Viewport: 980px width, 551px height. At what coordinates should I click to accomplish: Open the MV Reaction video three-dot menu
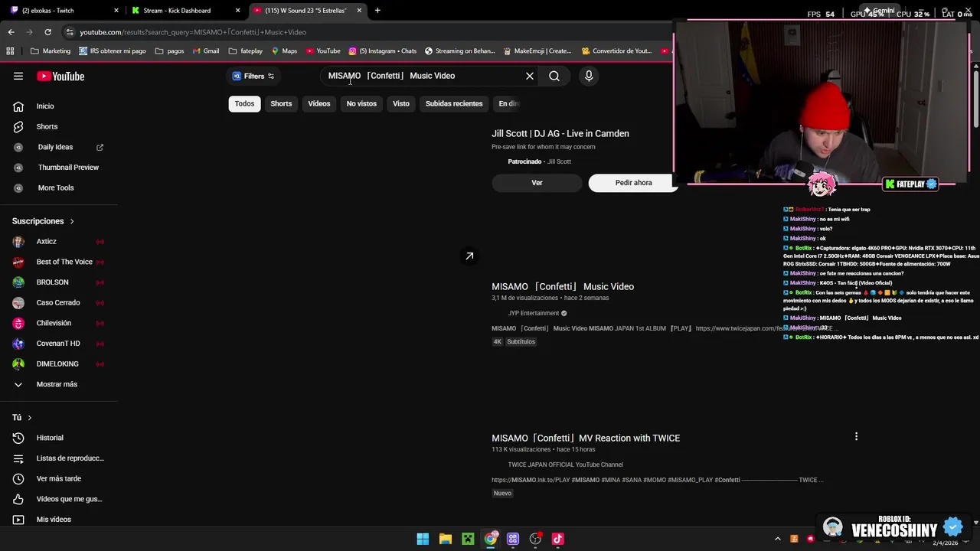(x=856, y=436)
